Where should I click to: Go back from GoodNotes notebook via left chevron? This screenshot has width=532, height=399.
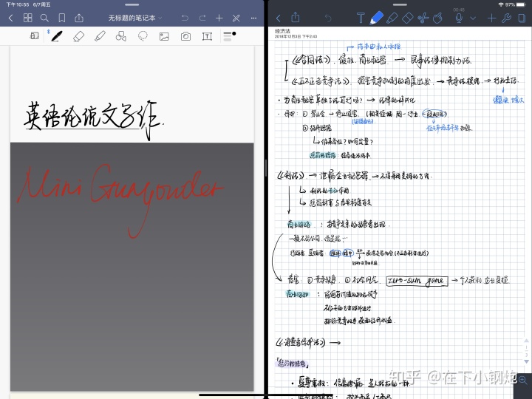pos(10,18)
